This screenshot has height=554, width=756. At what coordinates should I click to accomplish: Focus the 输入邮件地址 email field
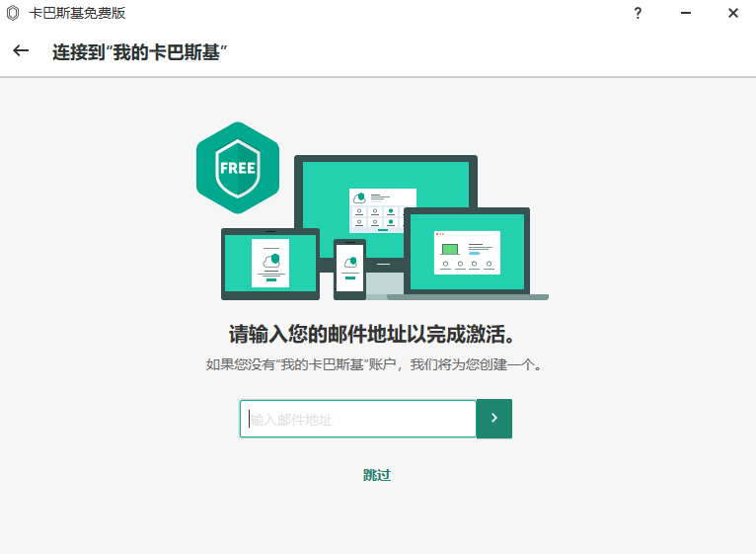(x=358, y=419)
